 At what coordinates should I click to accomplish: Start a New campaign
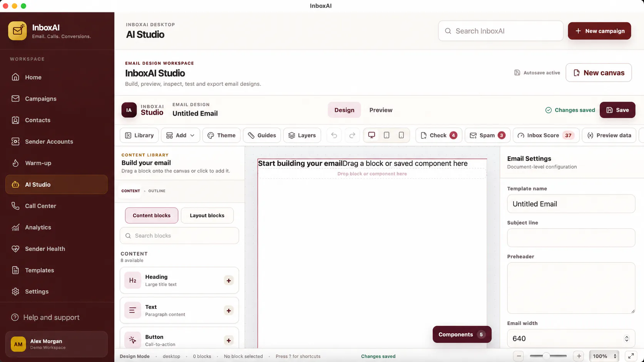tap(599, 31)
